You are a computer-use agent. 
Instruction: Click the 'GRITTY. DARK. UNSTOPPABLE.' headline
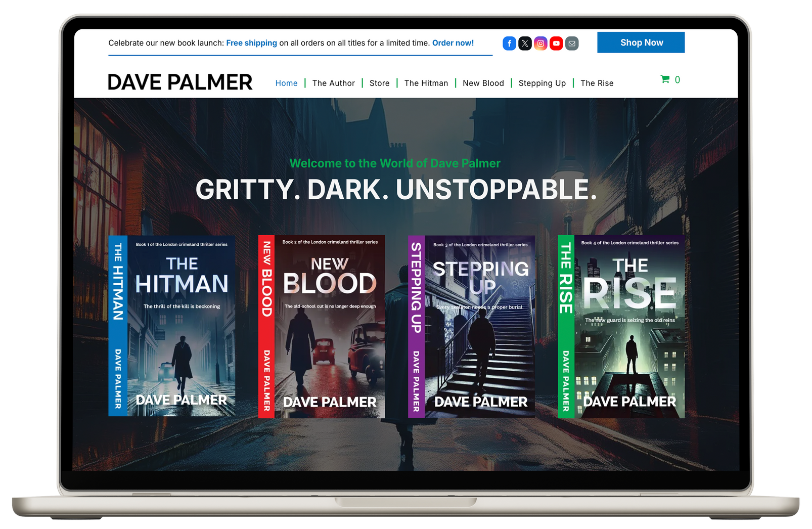point(396,190)
